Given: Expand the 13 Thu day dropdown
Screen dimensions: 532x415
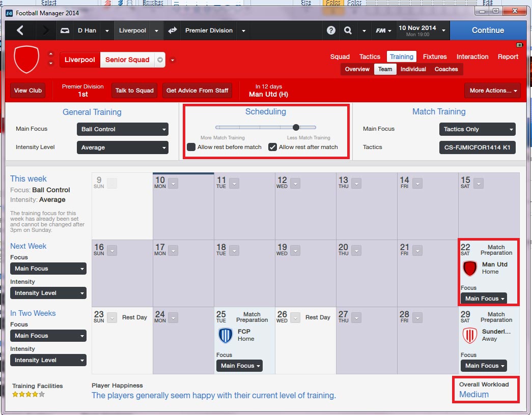Looking at the screenshot, I should tap(356, 184).
